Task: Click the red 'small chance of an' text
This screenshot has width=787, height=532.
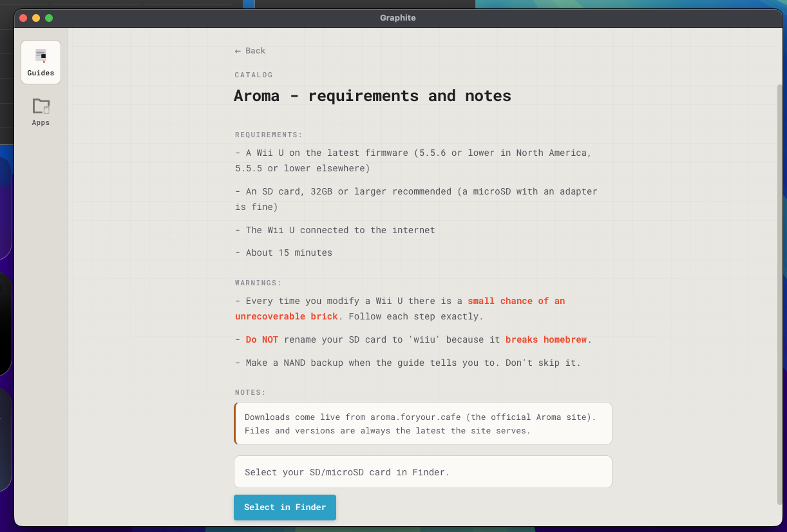Action: 516,301
